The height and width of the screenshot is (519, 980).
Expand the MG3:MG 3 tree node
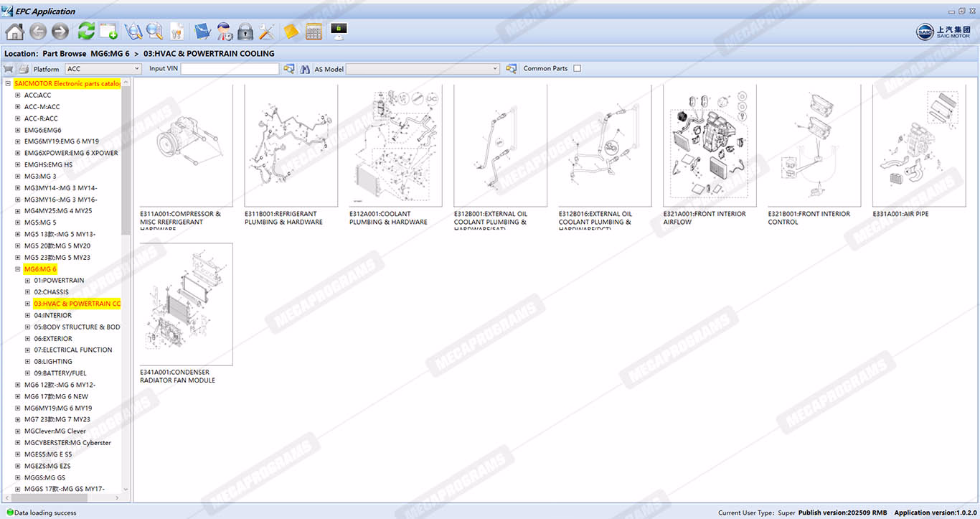point(17,177)
